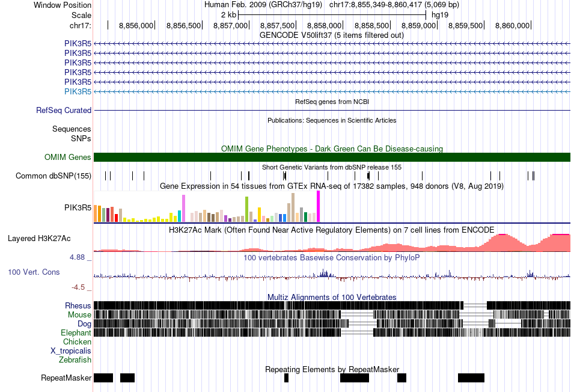Select the Chicken alignment label
This screenshot has width=571, height=392.
tap(77, 341)
